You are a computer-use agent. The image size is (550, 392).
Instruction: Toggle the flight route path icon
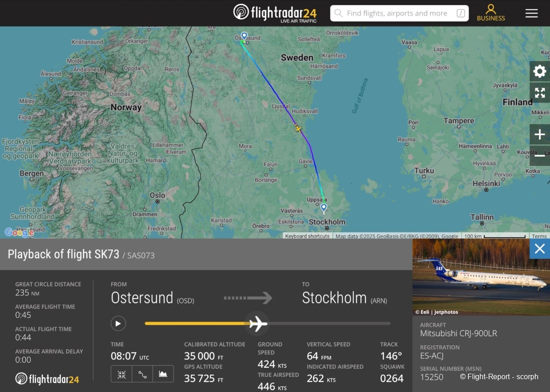(x=143, y=374)
